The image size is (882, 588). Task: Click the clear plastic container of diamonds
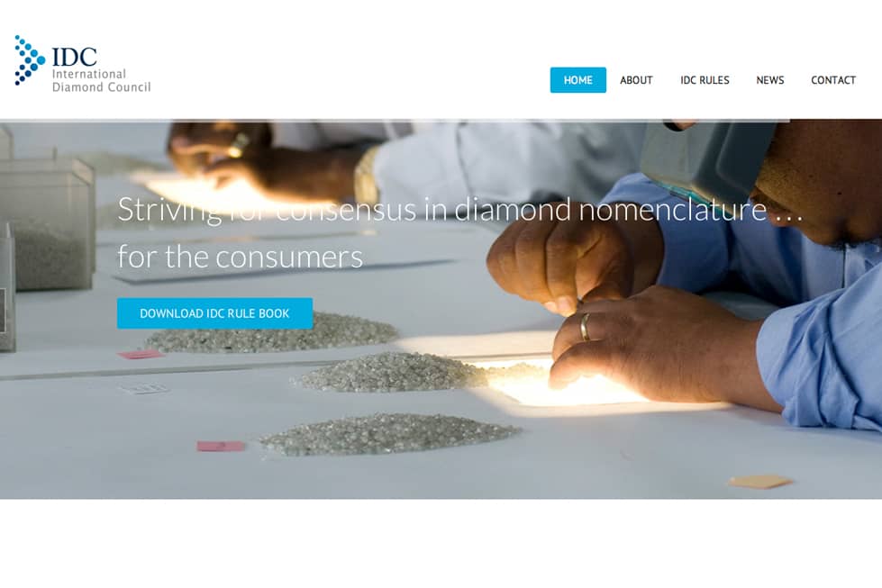click(x=47, y=223)
